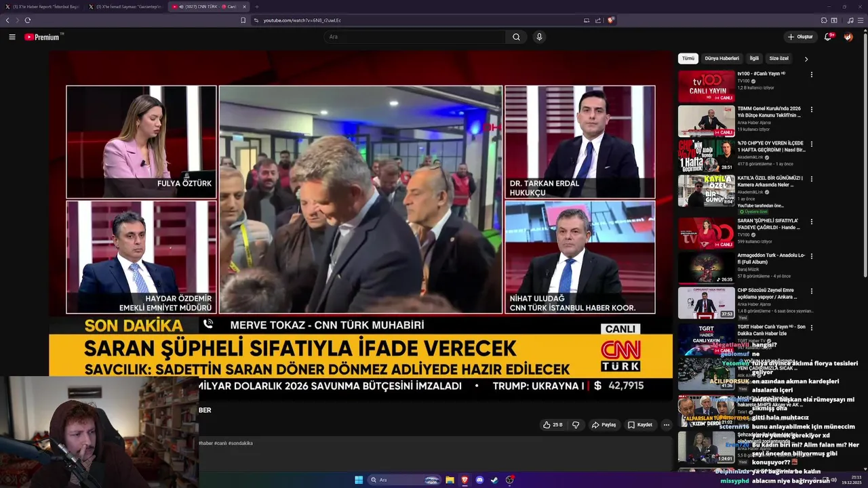Open the browser main menu icon
This screenshot has height=488, width=868.
point(861,20)
